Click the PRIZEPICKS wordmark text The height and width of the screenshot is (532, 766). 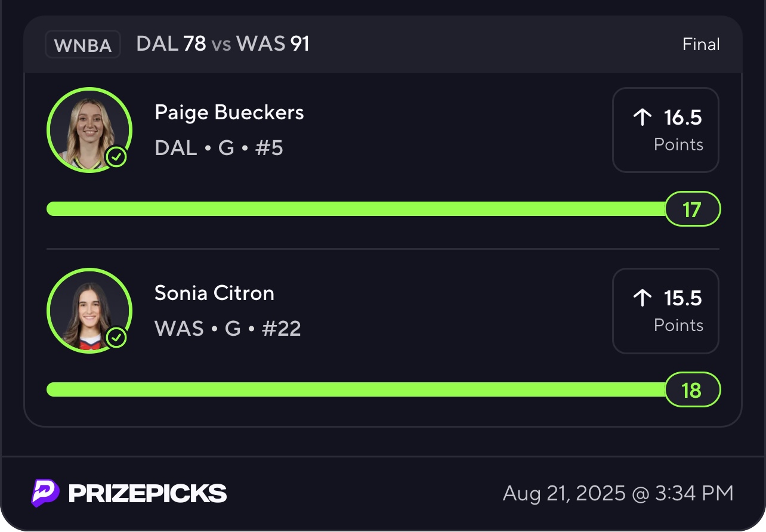pyautogui.click(x=147, y=493)
